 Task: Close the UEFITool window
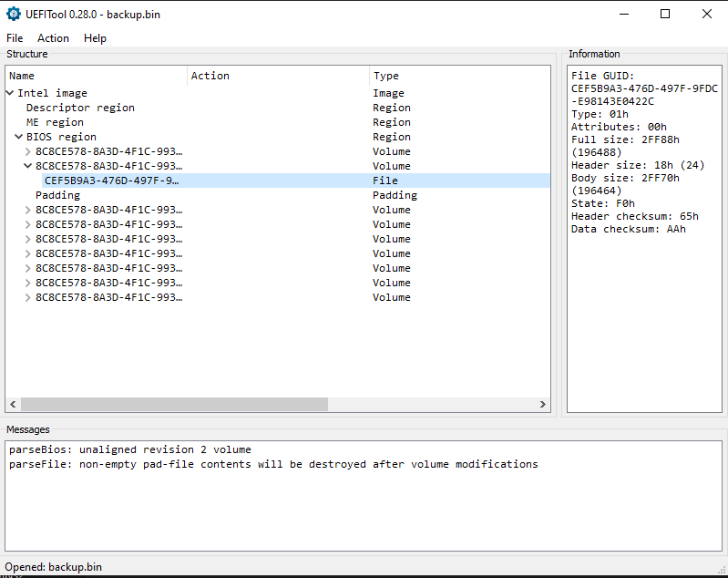tap(707, 14)
